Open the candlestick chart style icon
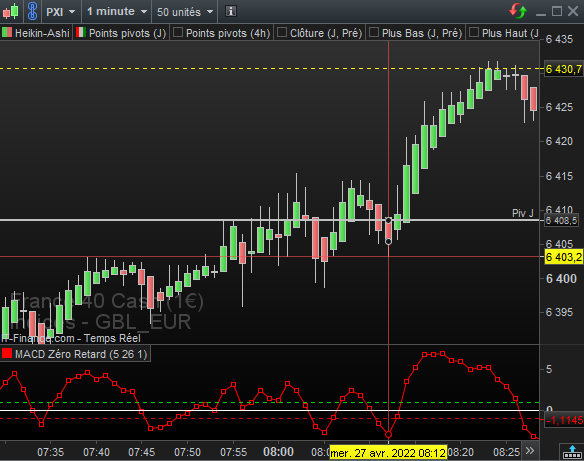The image size is (584, 461). (x=11, y=12)
